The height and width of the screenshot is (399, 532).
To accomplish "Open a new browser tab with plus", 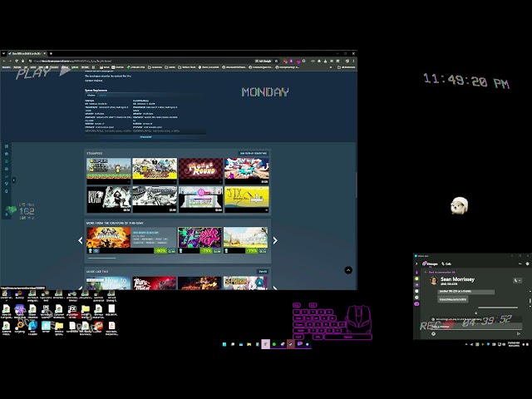I will point(51,53).
